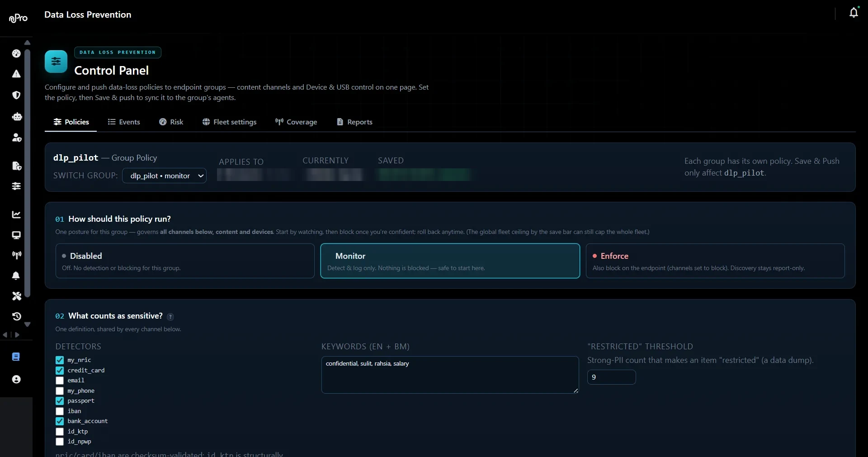Switch to the Policies tab
The image size is (868, 457).
pos(71,122)
